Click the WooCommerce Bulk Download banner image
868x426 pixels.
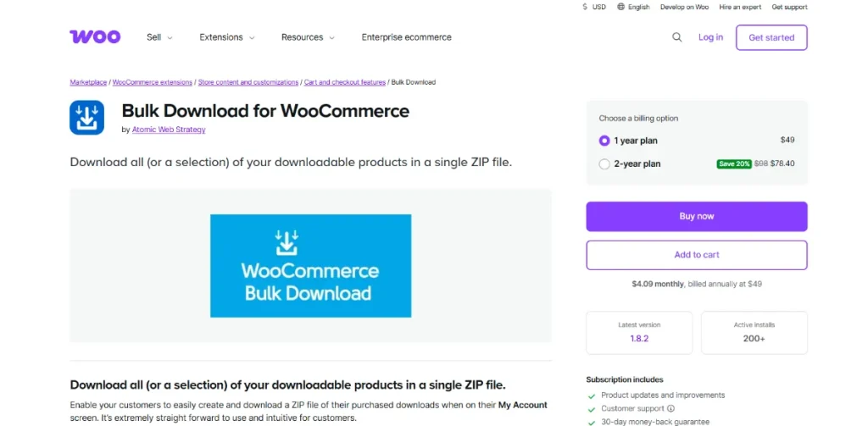tap(310, 266)
